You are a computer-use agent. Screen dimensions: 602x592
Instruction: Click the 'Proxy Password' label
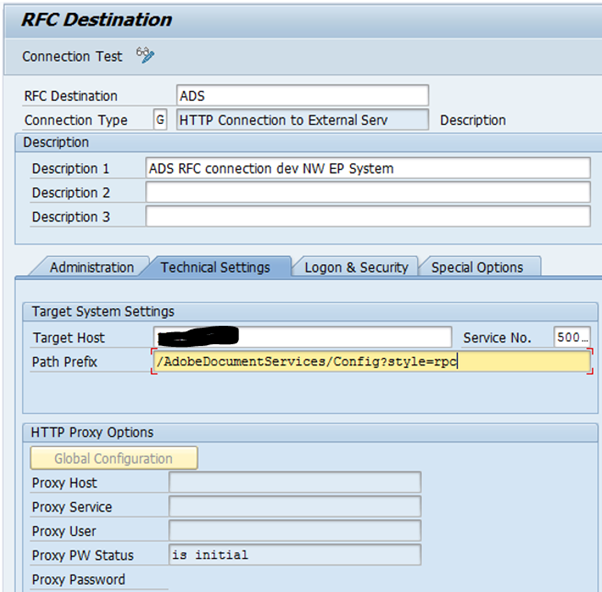79,579
